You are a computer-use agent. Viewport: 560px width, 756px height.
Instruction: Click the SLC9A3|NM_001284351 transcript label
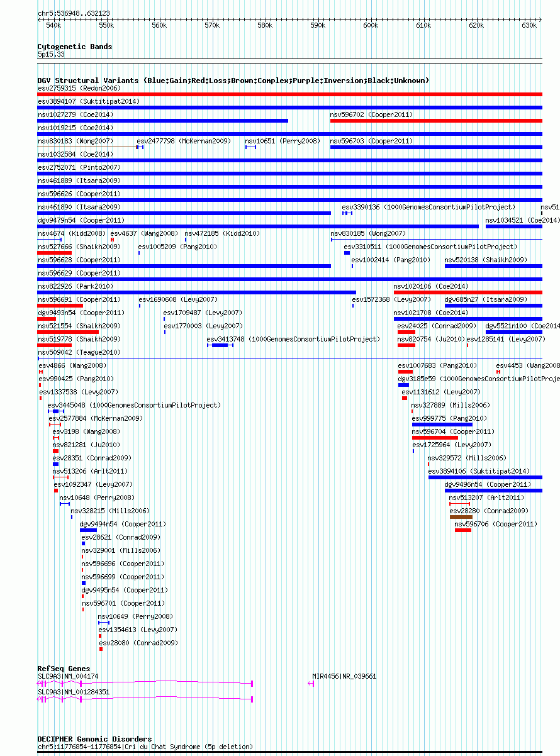[x=74, y=691]
